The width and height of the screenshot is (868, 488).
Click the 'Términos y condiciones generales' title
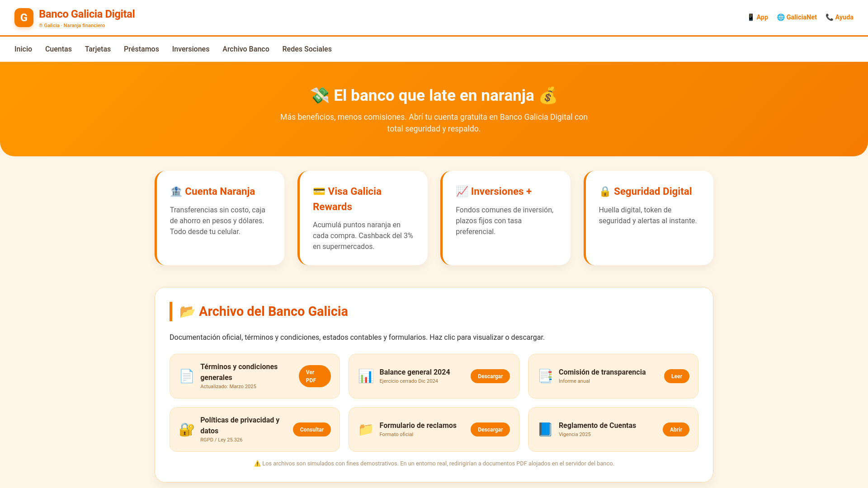pyautogui.click(x=239, y=372)
